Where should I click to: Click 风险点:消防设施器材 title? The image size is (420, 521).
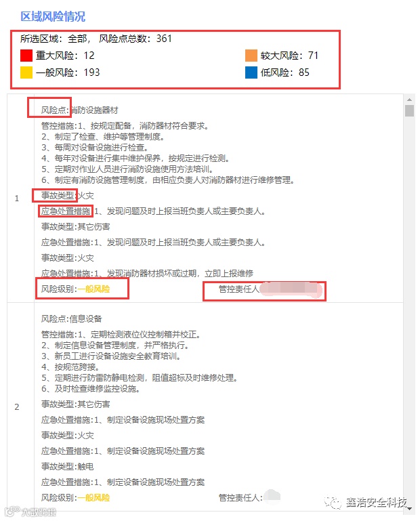80,110
